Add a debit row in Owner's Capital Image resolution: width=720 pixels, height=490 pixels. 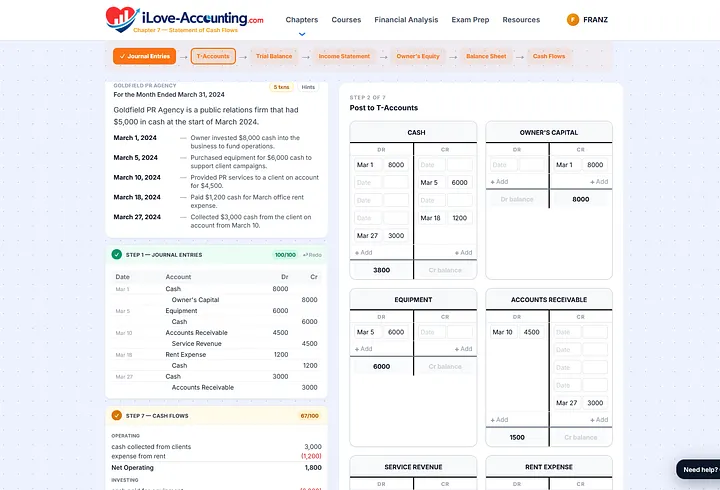[x=499, y=182]
